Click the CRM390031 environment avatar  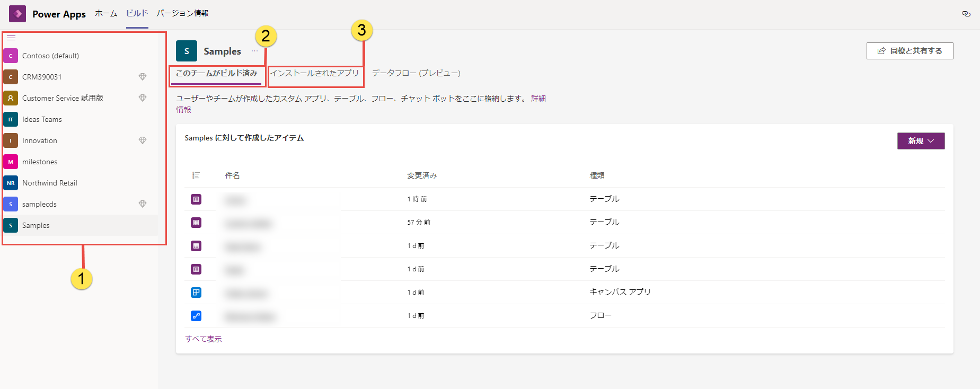pyautogui.click(x=11, y=77)
